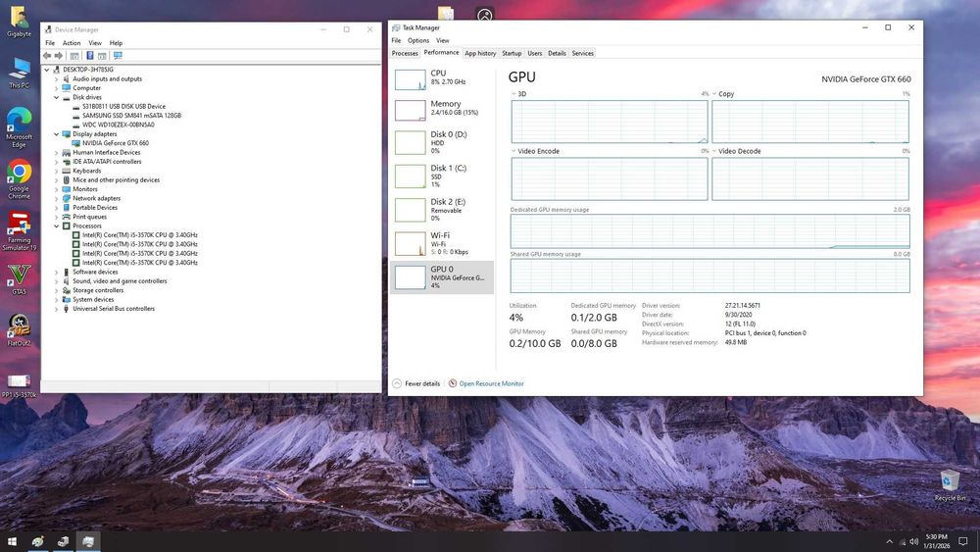The height and width of the screenshot is (552, 980).
Task: Click driver version value 27.21.14.5671
Action: [x=743, y=306]
